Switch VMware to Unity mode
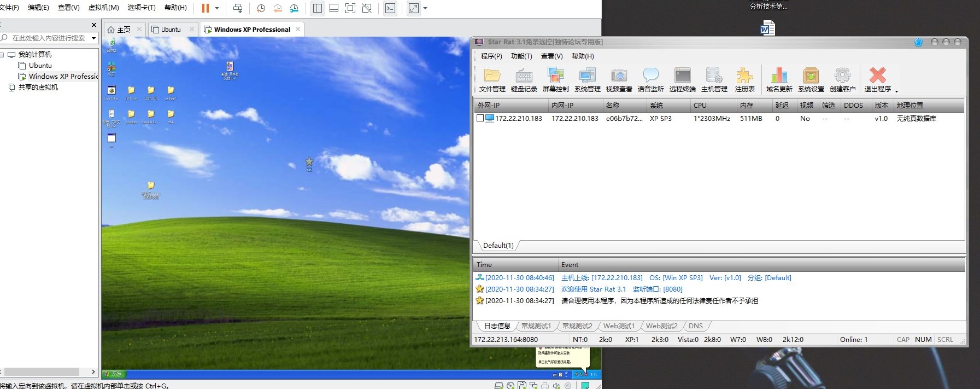Viewport: 980px width, 389px height. pos(367,8)
